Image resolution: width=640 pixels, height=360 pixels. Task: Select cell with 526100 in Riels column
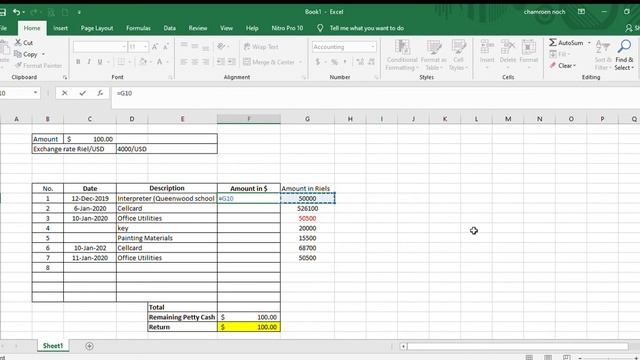307,208
